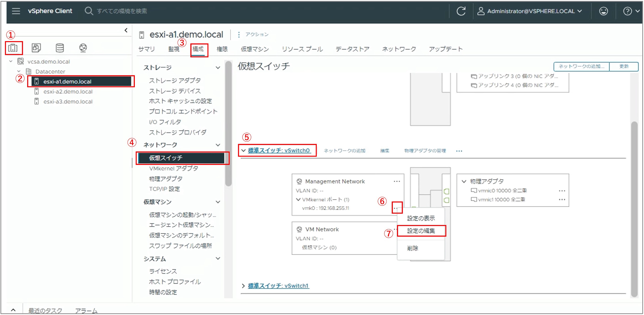Open the help question mark menu

point(631,11)
